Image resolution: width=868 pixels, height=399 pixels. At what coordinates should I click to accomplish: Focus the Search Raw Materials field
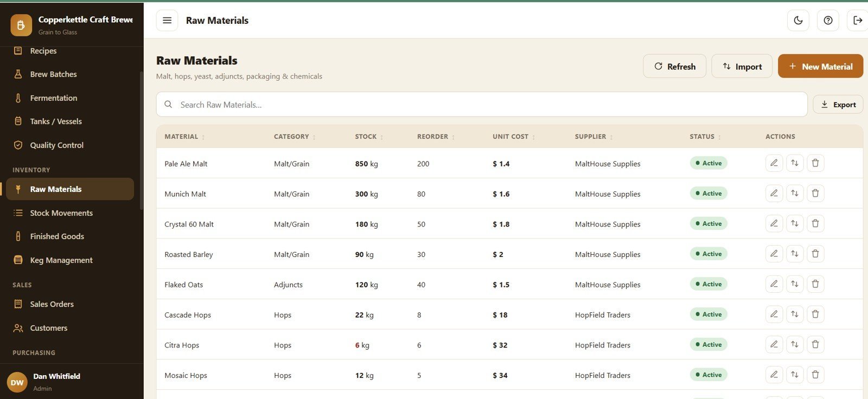point(482,105)
